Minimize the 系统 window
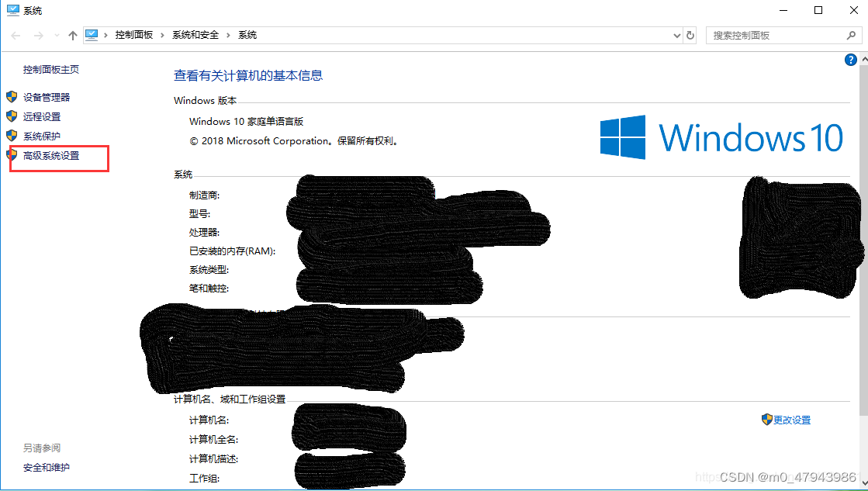The height and width of the screenshot is (491, 868). (783, 11)
